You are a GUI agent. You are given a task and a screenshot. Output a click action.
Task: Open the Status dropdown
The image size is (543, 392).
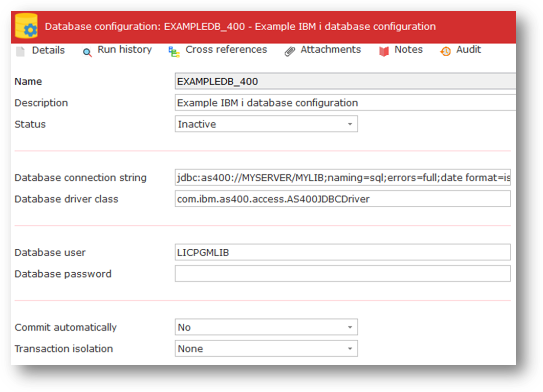coord(266,124)
